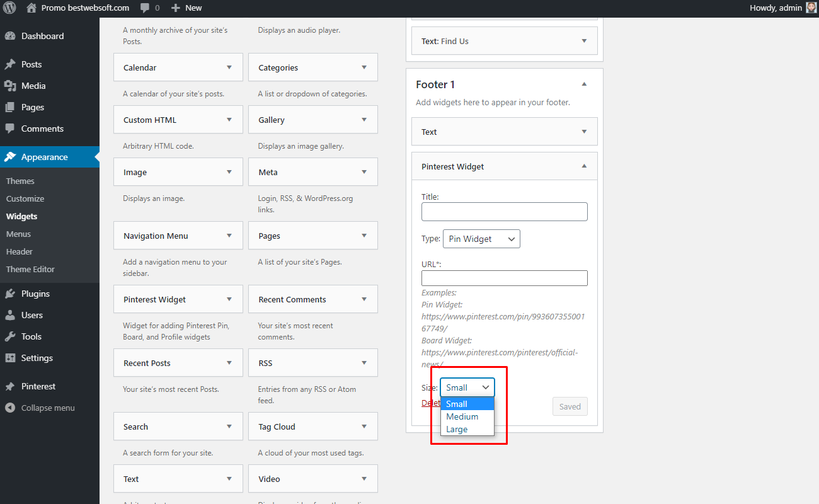Click the Saved button
The image size is (819, 504).
[570, 406]
